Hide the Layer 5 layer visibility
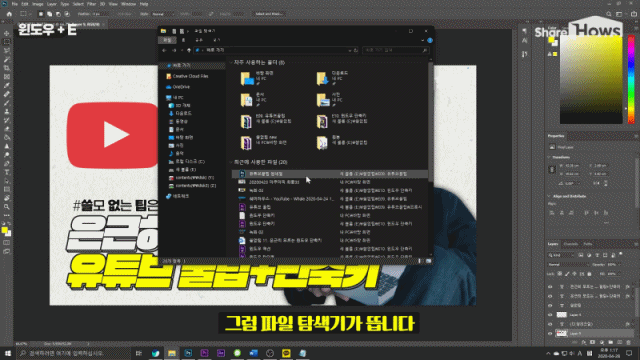This screenshot has width=640, height=360. [550, 333]
